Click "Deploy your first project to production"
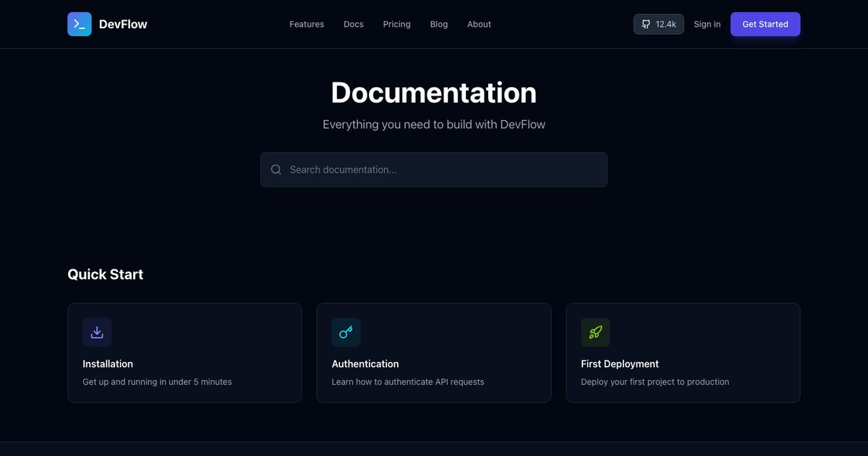 [655, 381]
